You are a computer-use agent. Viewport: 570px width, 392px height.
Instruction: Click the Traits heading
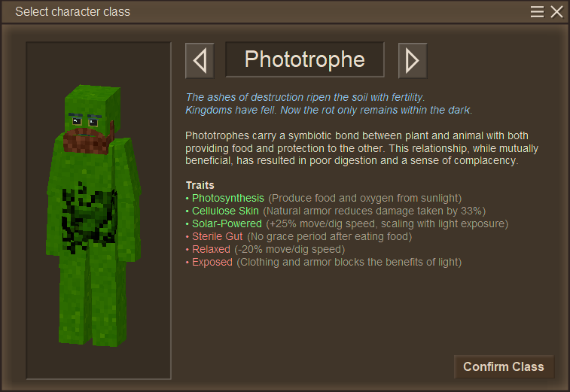[x=200, y=185]
